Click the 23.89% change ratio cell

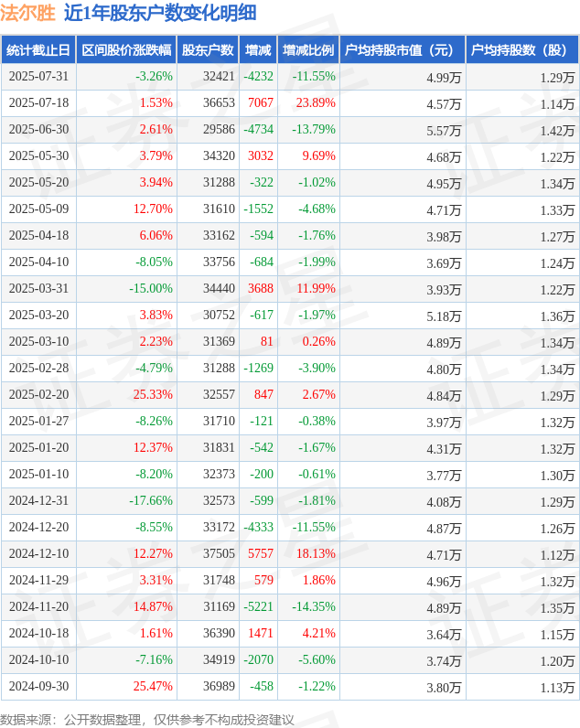pos(316,103)
